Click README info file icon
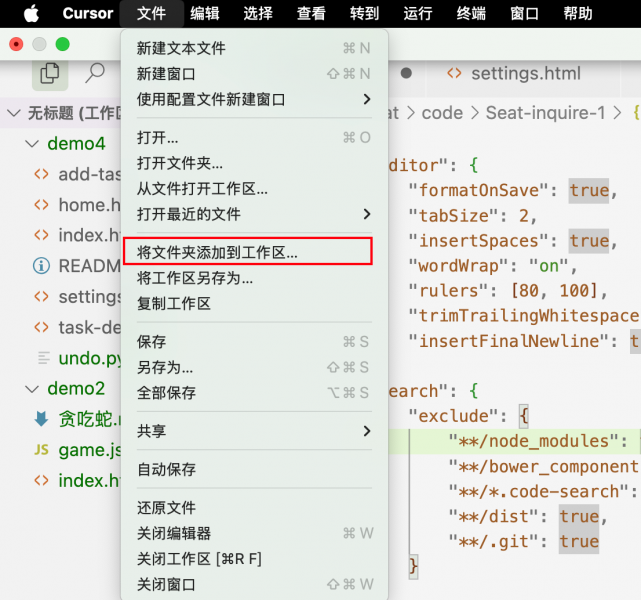 pos(41,266)
